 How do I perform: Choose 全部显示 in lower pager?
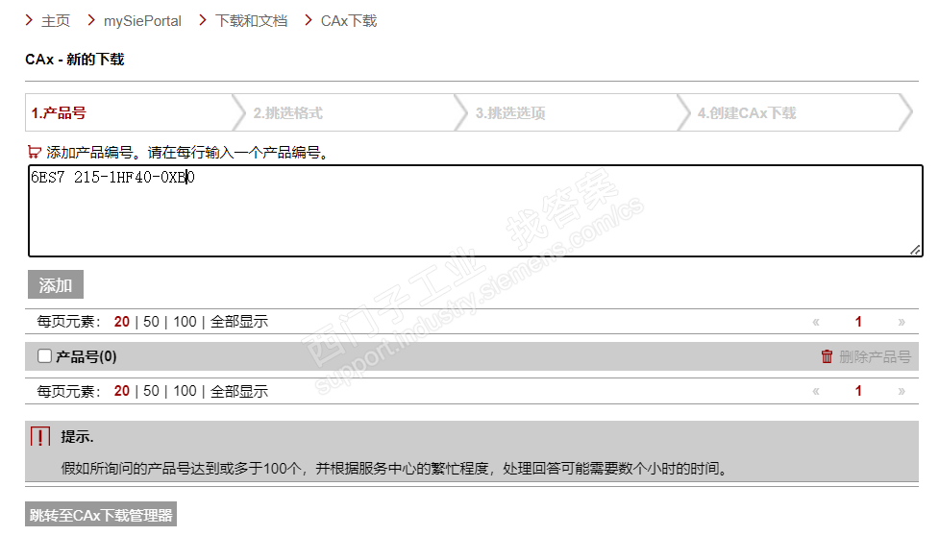coord(239,391)
